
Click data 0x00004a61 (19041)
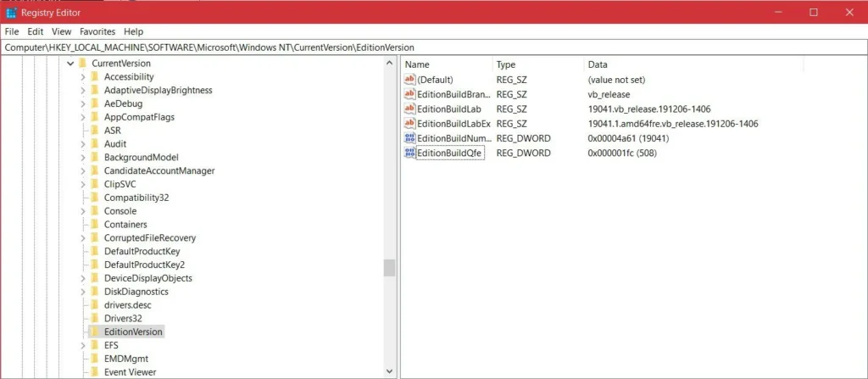(x=628, y=138)
